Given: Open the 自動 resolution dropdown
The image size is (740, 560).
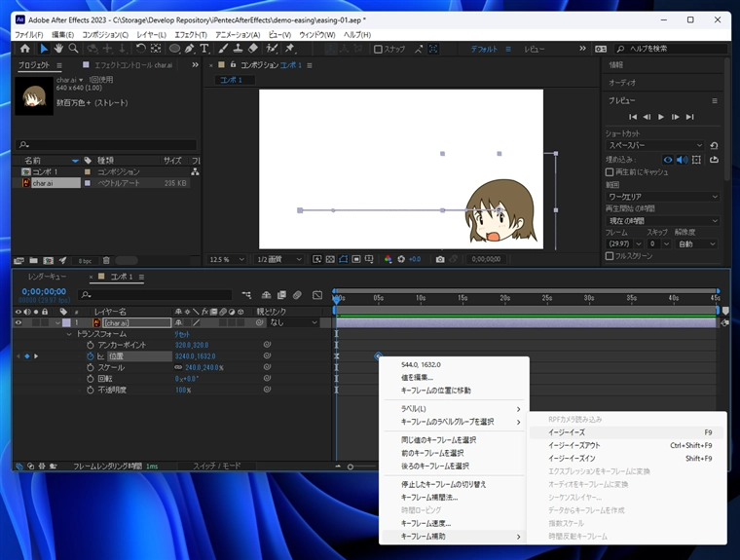Looking at the screenshot, I should [x=696, y=244].
